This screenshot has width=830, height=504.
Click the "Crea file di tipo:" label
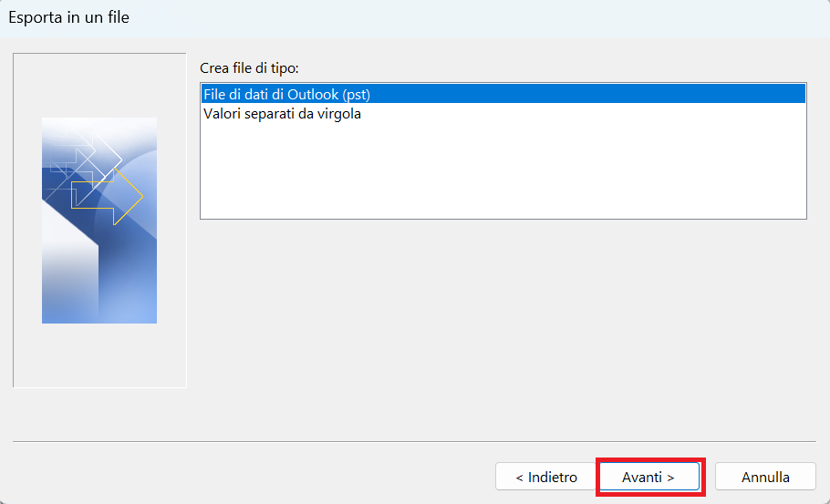249,68
